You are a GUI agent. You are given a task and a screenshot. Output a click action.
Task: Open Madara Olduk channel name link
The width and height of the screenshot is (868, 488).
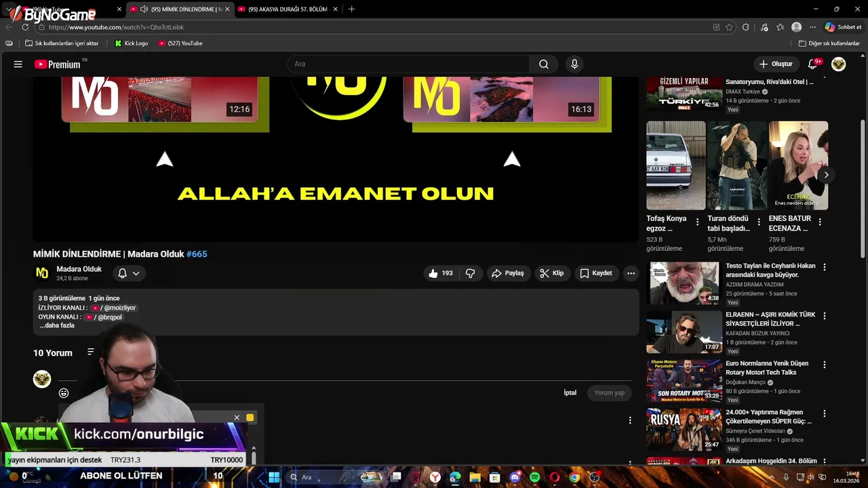(79, 269)
